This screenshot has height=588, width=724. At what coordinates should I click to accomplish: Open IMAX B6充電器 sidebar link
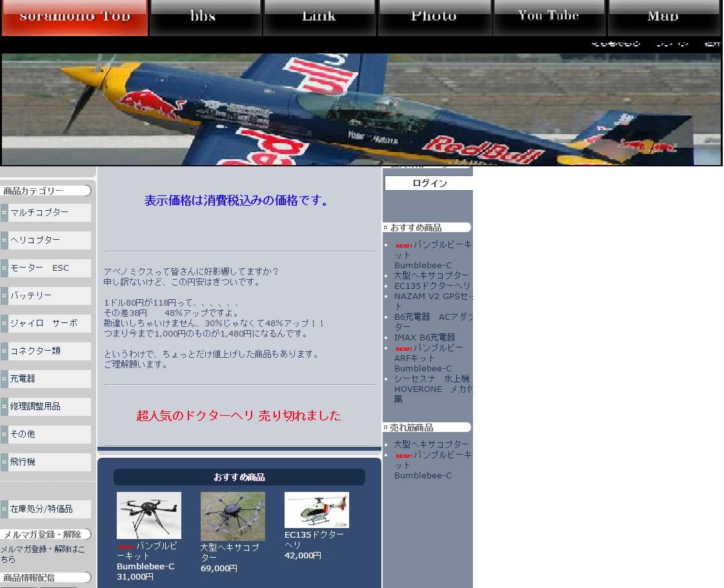click(x=425, y=338)
